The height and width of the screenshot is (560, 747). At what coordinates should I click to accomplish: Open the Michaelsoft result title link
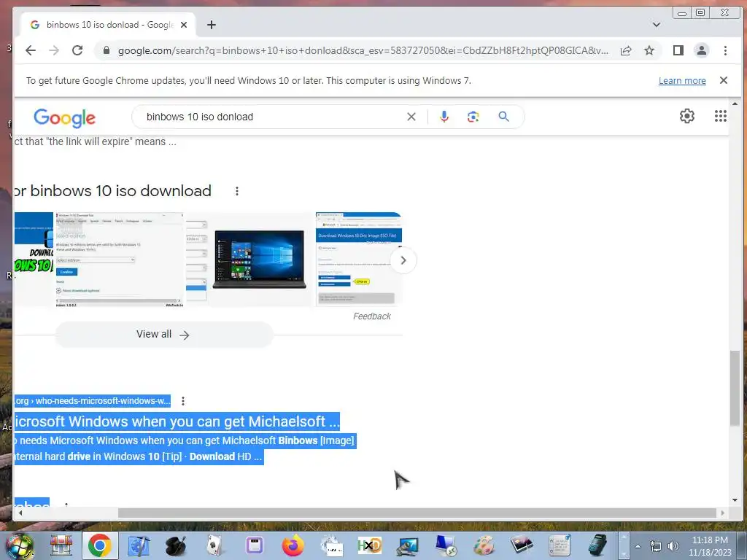click(x=177, y=421)
